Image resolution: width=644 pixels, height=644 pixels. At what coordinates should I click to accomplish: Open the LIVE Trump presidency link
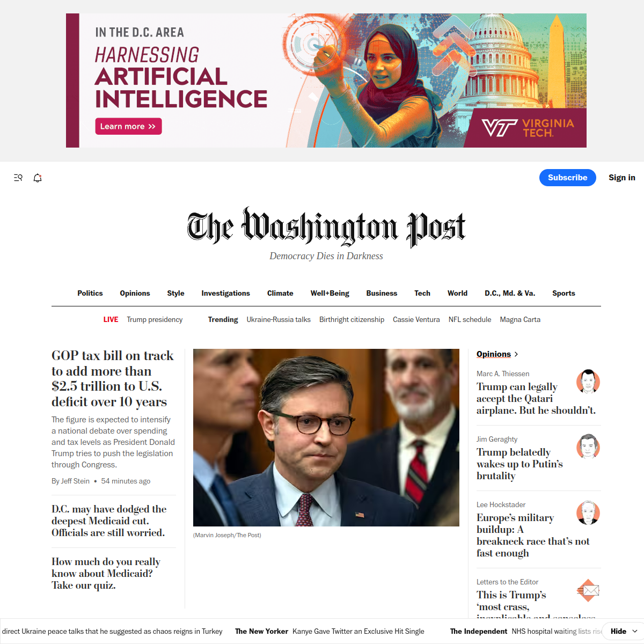click(143, 319)
